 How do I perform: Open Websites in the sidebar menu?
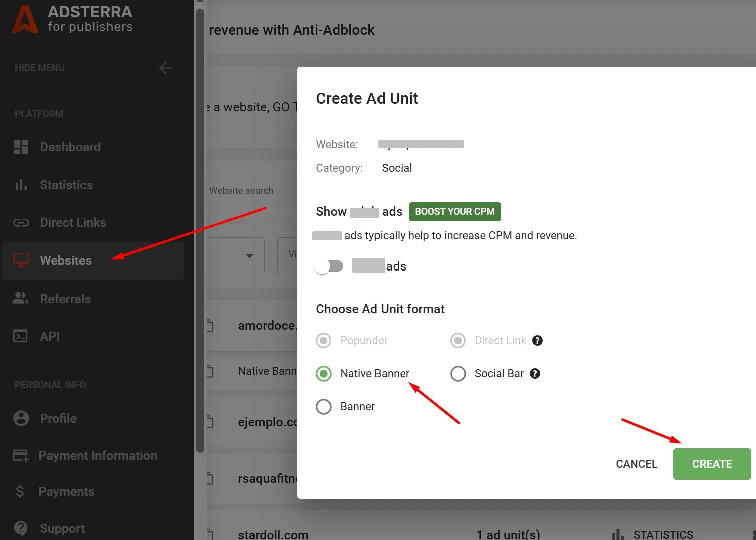(93, 260)
